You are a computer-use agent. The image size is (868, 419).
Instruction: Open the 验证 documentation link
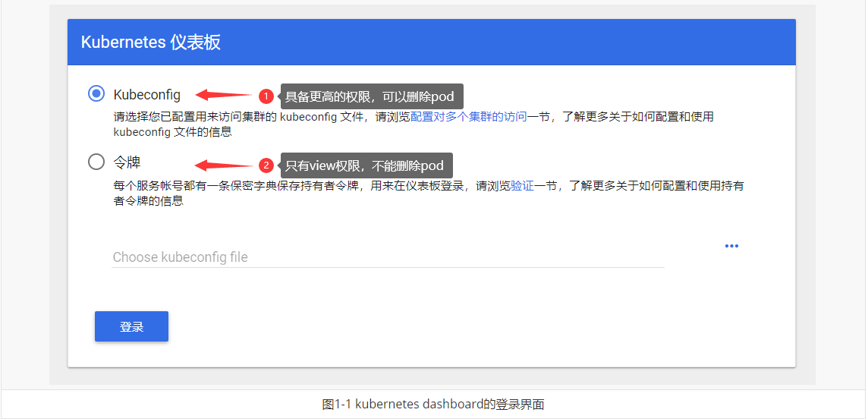pos(522,186)
